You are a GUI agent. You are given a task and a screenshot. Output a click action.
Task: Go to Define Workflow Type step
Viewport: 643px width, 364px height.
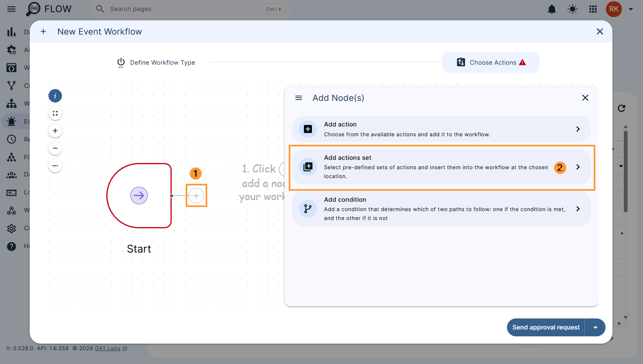point(156,62)
